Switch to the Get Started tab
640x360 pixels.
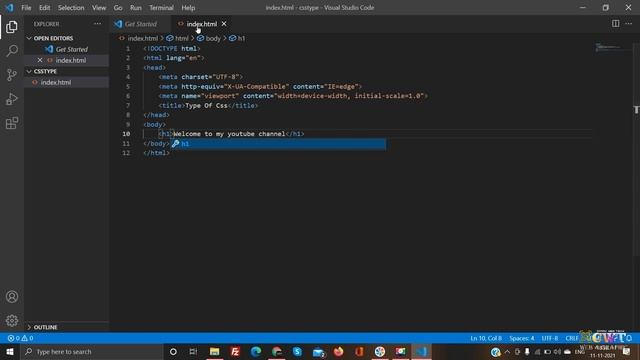coord(141,24)
